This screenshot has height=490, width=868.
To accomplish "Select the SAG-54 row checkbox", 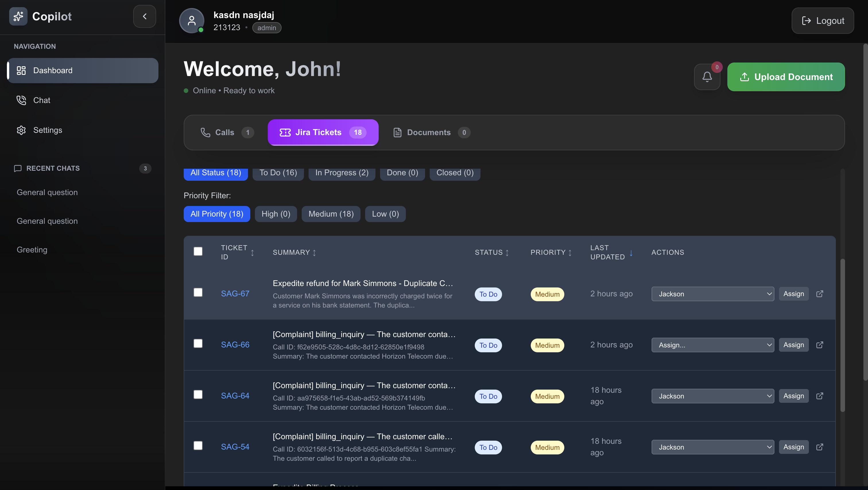I will point(198,446).
